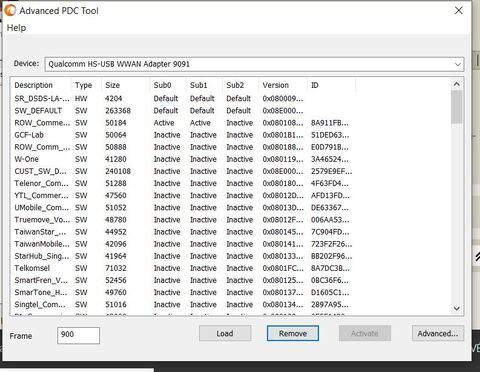
Task: Click the Remove button
Action: (293, 333)
